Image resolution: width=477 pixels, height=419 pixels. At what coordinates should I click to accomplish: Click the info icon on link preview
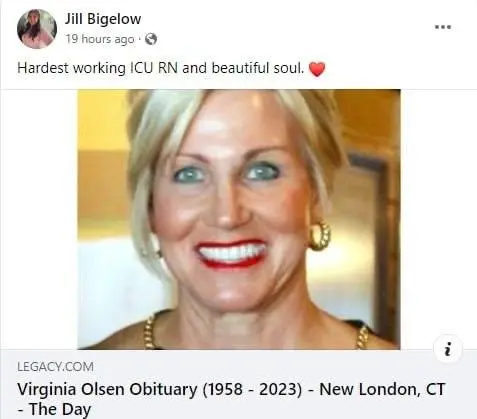[x=448, y=349]
